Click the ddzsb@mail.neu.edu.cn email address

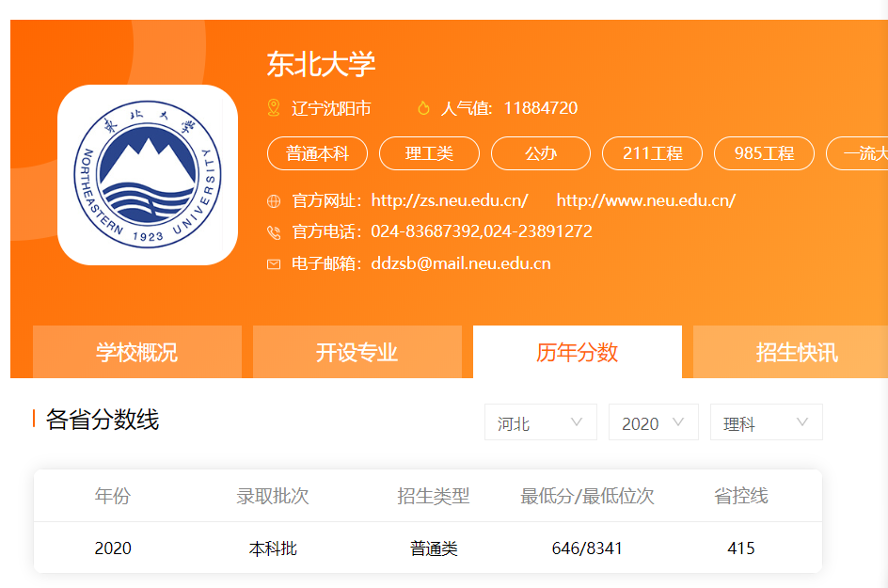point(460,263)
